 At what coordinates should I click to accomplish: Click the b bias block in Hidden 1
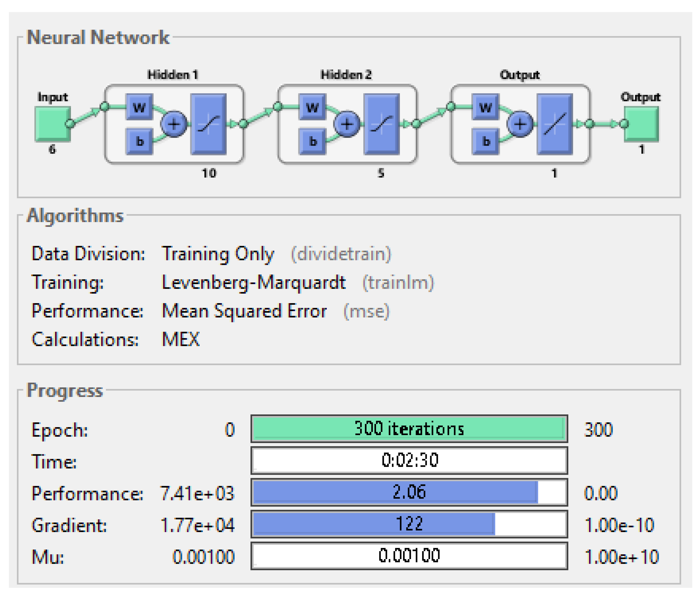[x=139, y=141]
